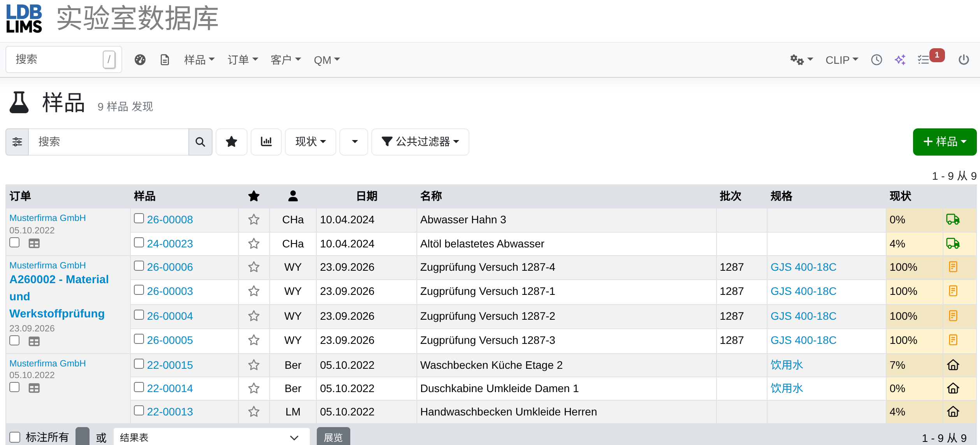Click home icon for Waschbecken Küche row

point(953,365)
